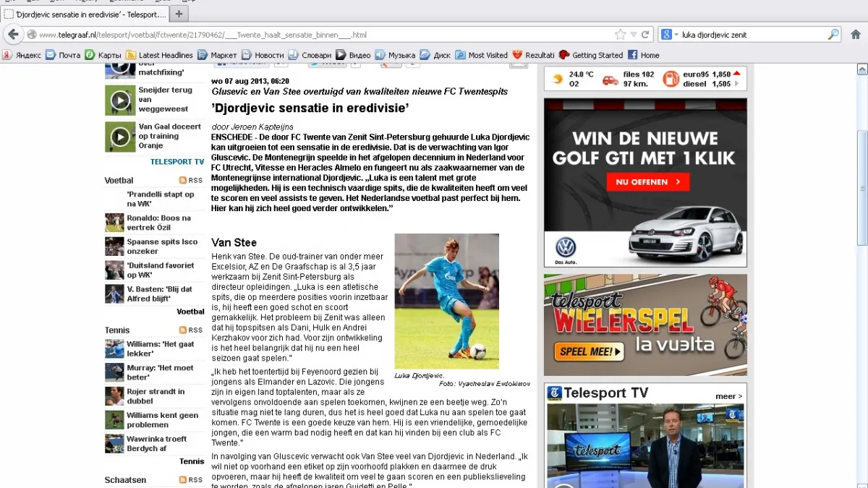This screenshot has height=488, width=868.
Task: Open the Google search engine selector
Action: [669, 35]
